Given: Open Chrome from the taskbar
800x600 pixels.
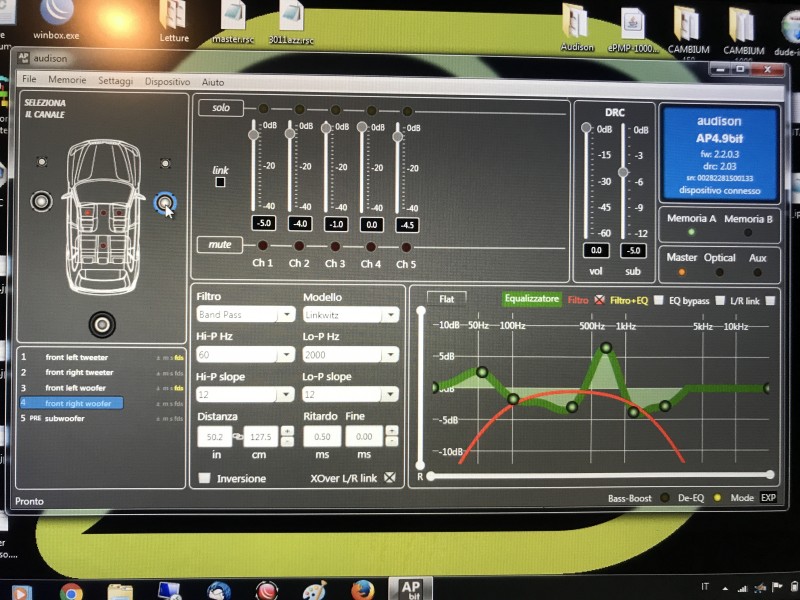Looking at the screenshot, I should point(71,592).
